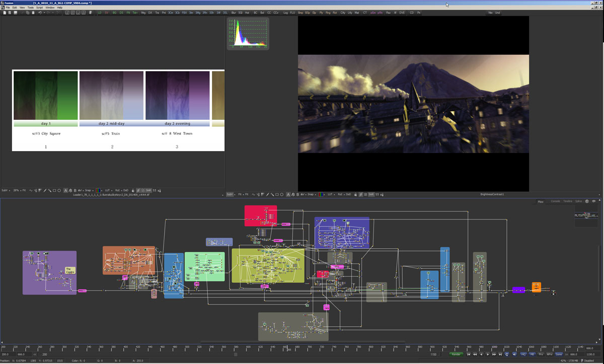Expand the left viewer's Snap dropdown

tap(88, 190)
